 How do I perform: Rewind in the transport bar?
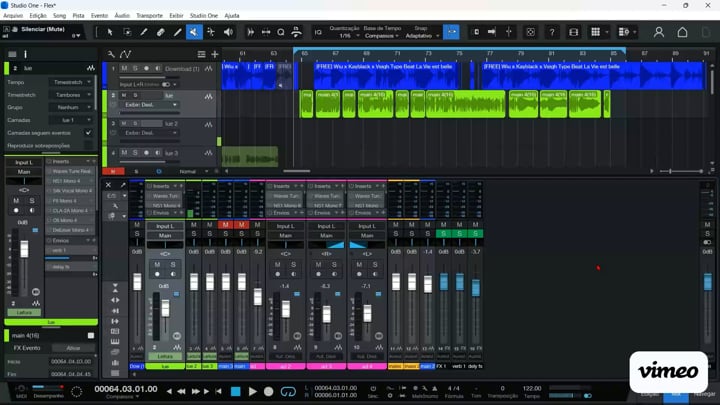(x=181, y=391)
